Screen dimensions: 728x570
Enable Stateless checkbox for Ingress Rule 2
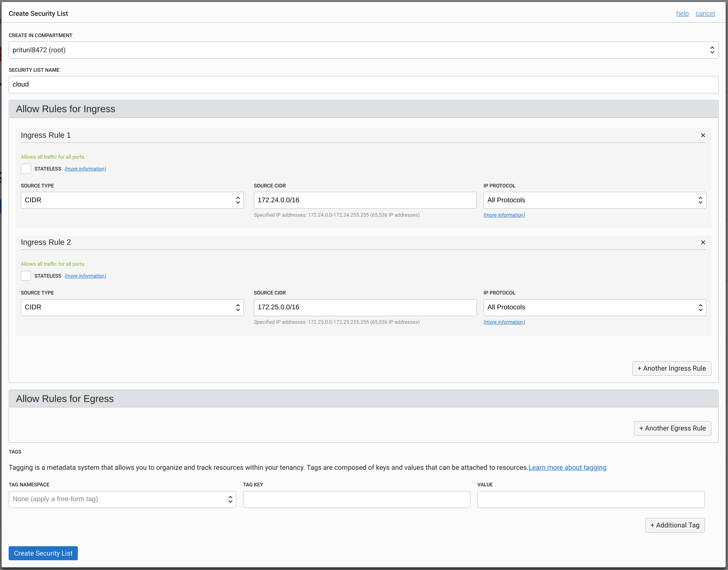tap(26, 276)
